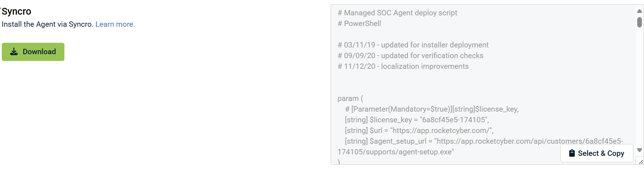Click the 'Install the Agent via Syncro' text
Viewport: 644px width, 179px height.
click(x=47, y=24)
